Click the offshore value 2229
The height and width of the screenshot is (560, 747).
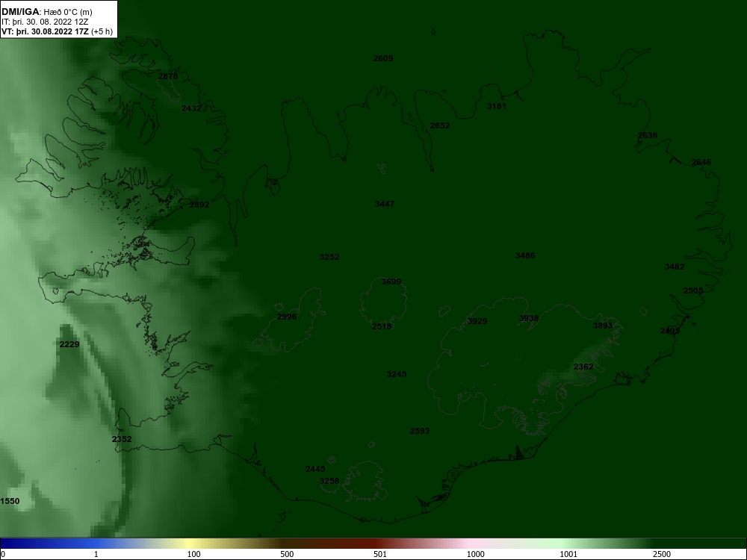[x=69, y=344]
